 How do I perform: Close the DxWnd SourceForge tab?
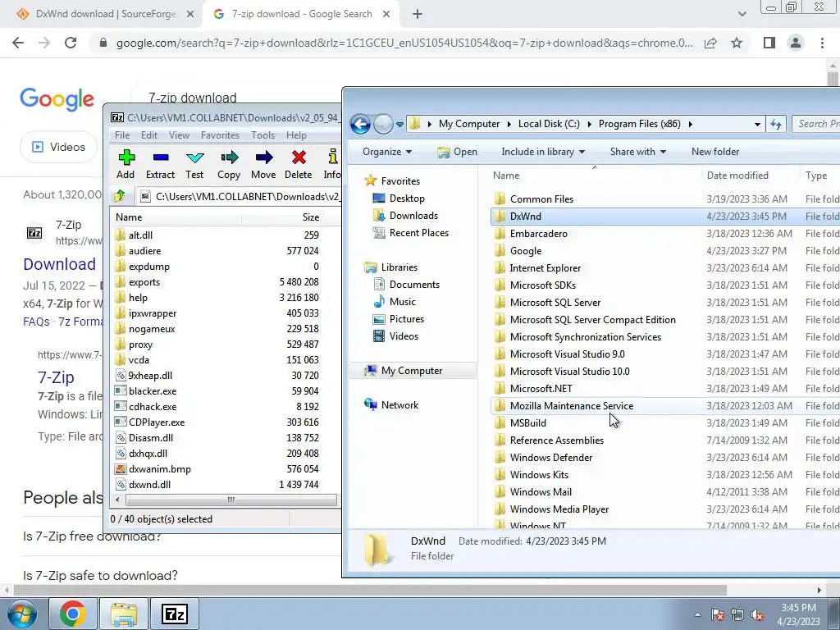tap(190, 15)
